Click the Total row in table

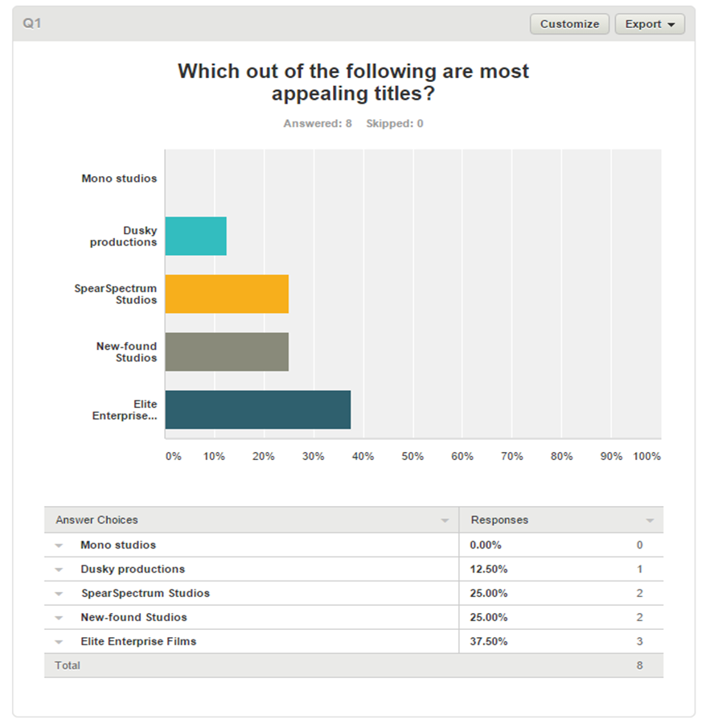(x=68, y=665)
